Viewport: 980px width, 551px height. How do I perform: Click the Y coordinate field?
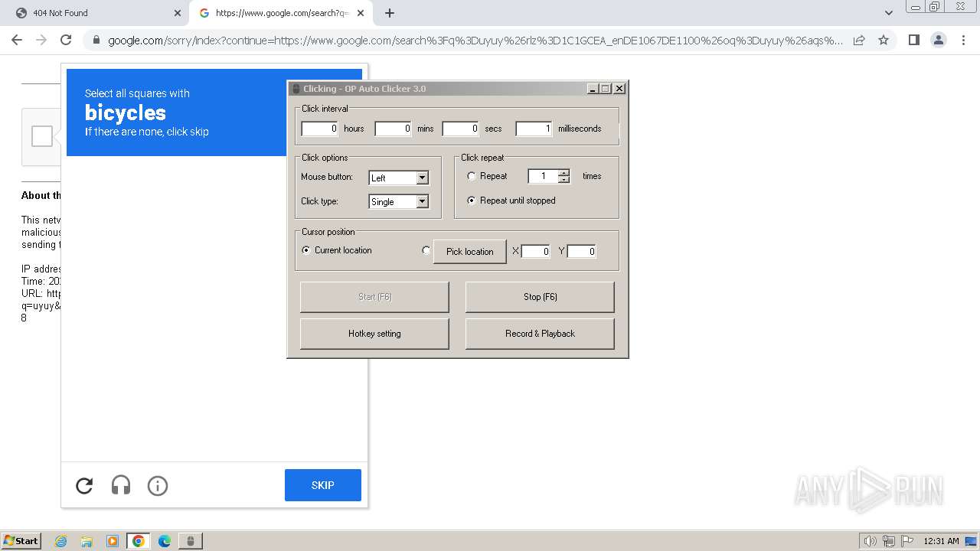(x=582, y=251)
